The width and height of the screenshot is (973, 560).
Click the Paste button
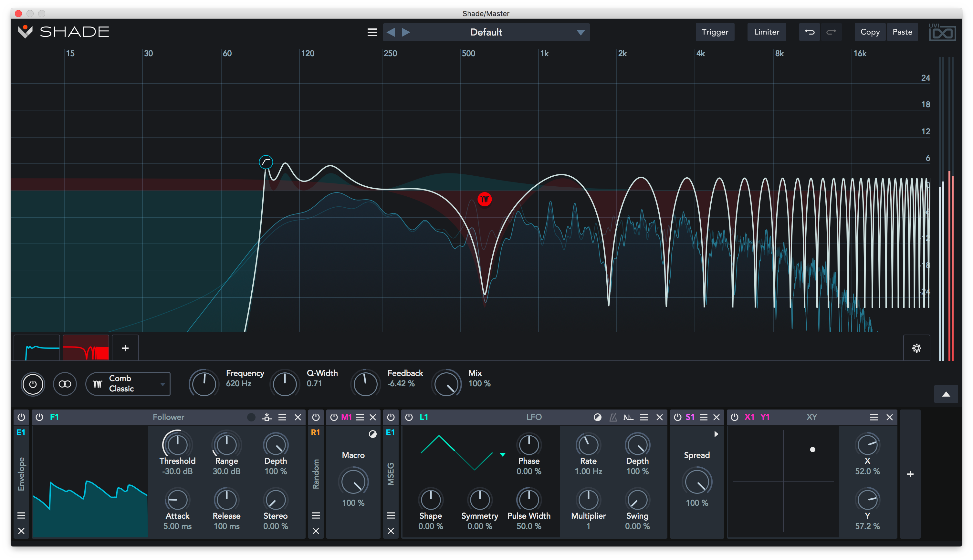(x=902, y=32)
